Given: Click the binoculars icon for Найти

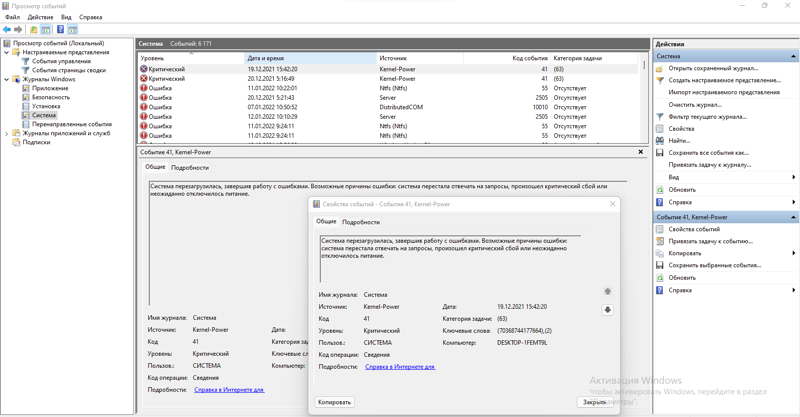Looking at the screenshot, I should 660,141.
